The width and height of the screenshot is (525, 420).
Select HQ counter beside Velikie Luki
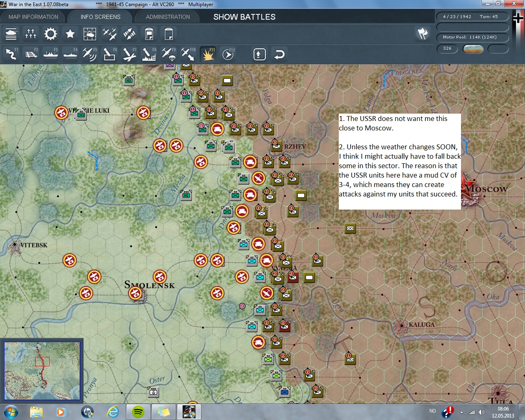point(81,114)
